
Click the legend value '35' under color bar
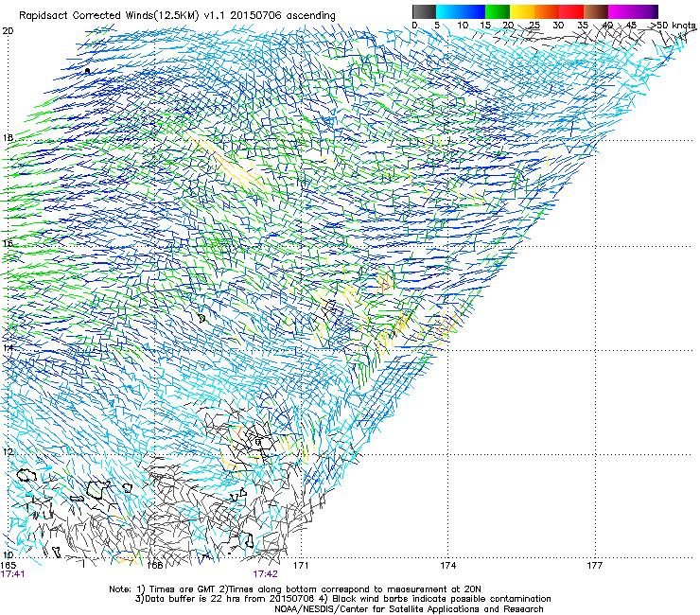point(583,26)
